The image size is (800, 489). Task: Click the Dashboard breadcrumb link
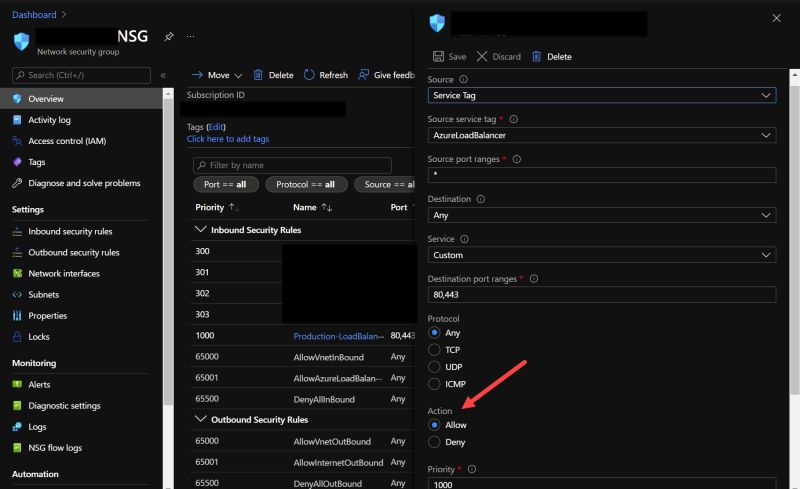tap(34, 15)
